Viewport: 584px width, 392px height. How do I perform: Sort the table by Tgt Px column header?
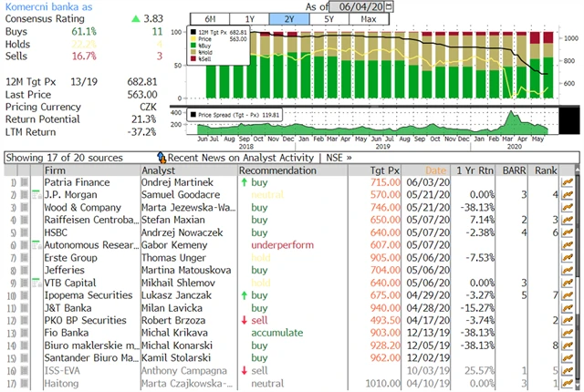385,170
